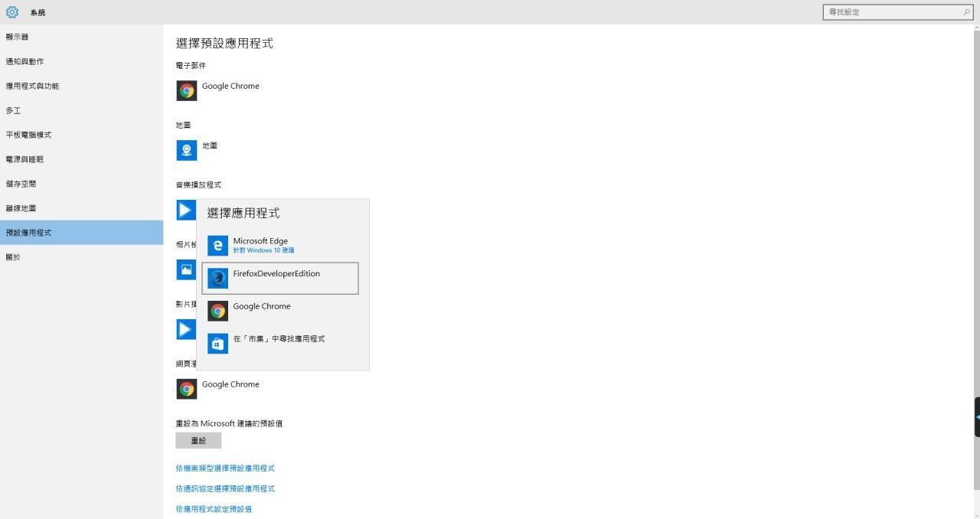Click Google Chrome label for 電子郵件 default

point(230,86)
